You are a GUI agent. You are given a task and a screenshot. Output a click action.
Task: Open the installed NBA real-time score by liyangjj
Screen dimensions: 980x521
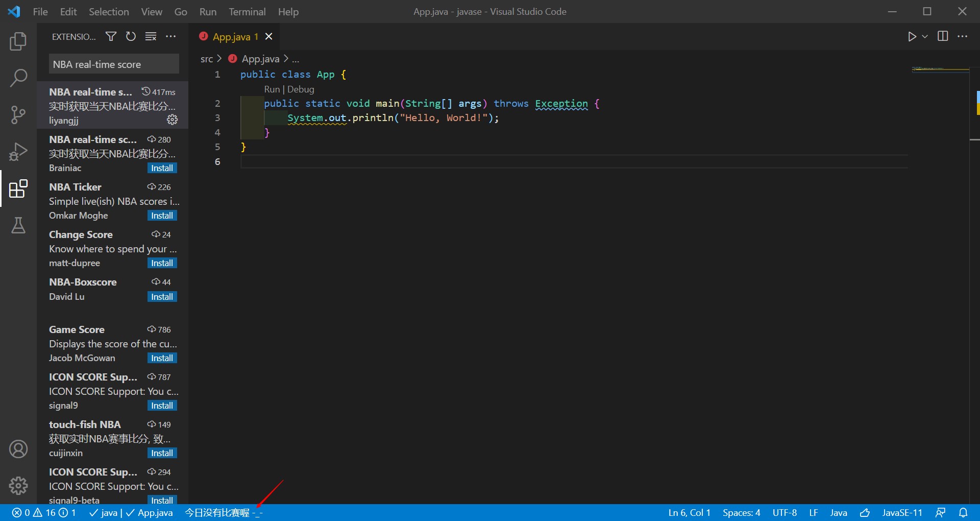(113, 105)
